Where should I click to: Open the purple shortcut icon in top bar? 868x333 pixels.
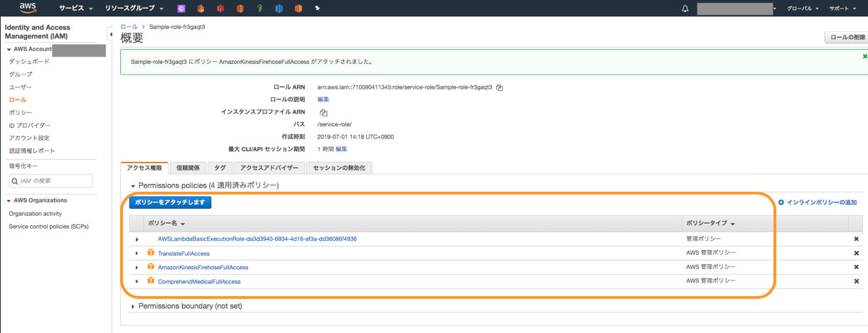coord(181,9)
